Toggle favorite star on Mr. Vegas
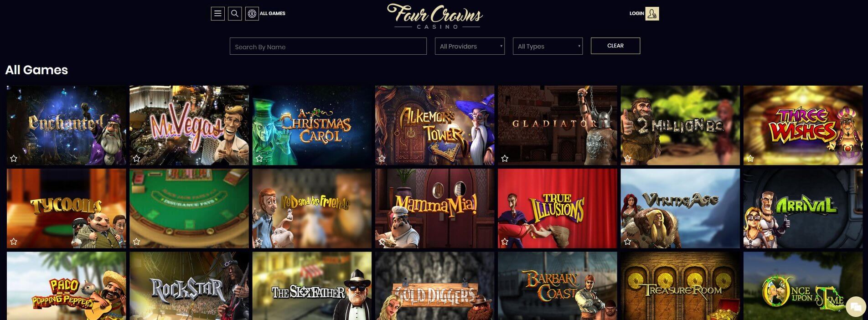Image resolution: width=868 pixels, height=320 pixels. click(x=136, y=158)
